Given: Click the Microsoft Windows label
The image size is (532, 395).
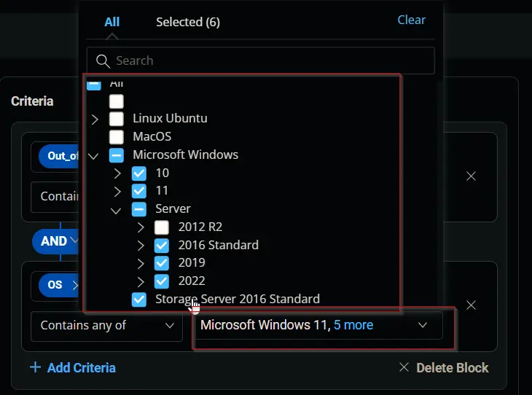Looking at the screenshot, I should point(186,155).
